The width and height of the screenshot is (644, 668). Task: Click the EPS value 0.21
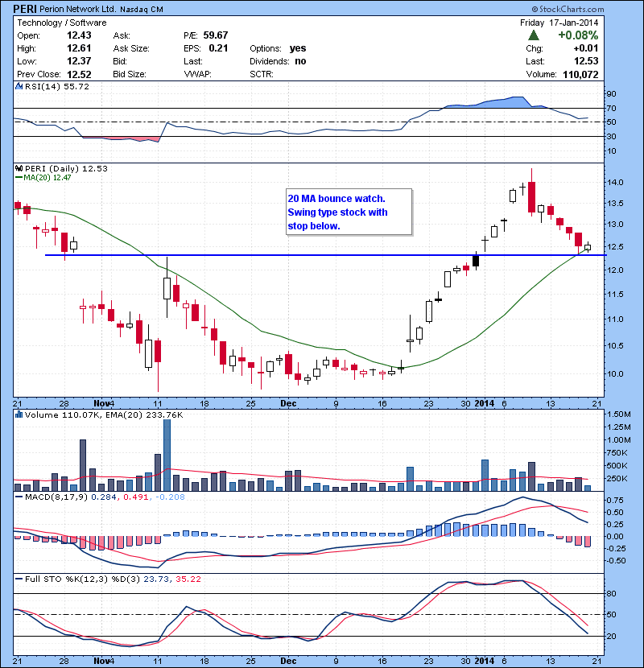218,48
